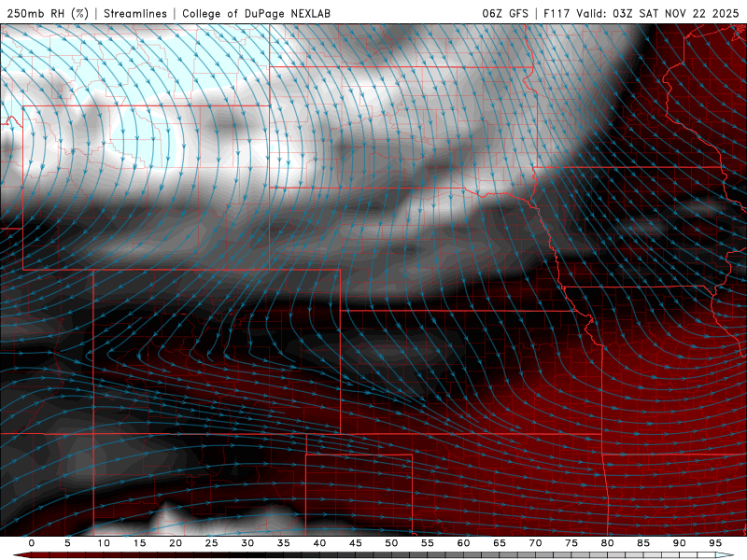Click the "25" humidity scale label
This screenshot has height=560, width=747.
click(212, 543)
